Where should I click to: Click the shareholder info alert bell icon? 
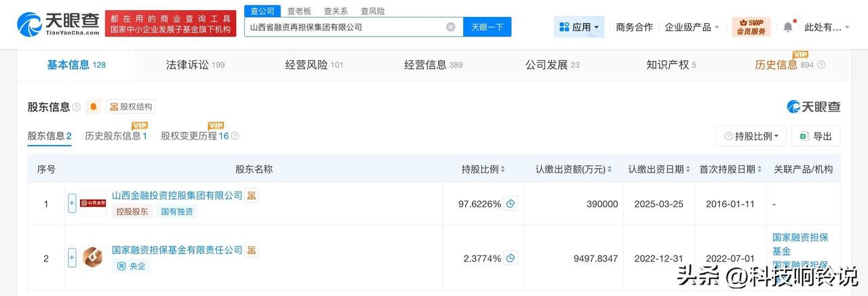click(x=94, y=107)
